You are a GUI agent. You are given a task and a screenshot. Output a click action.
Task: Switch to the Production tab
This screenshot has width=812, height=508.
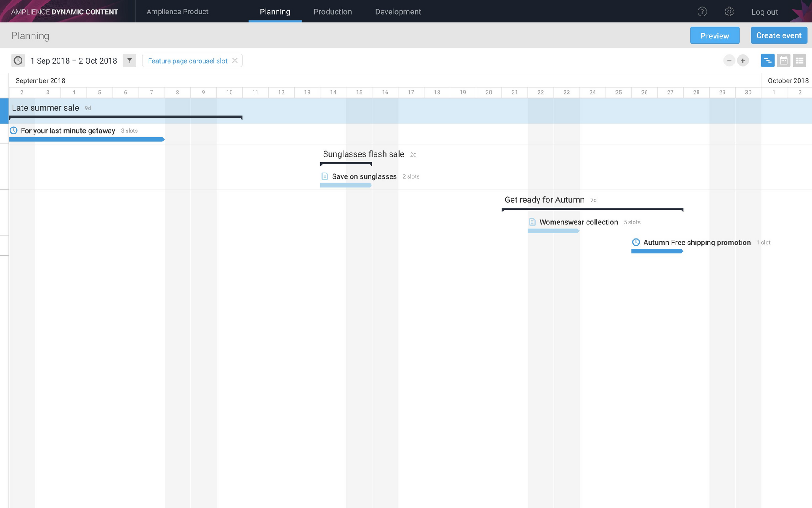[333, 12]
